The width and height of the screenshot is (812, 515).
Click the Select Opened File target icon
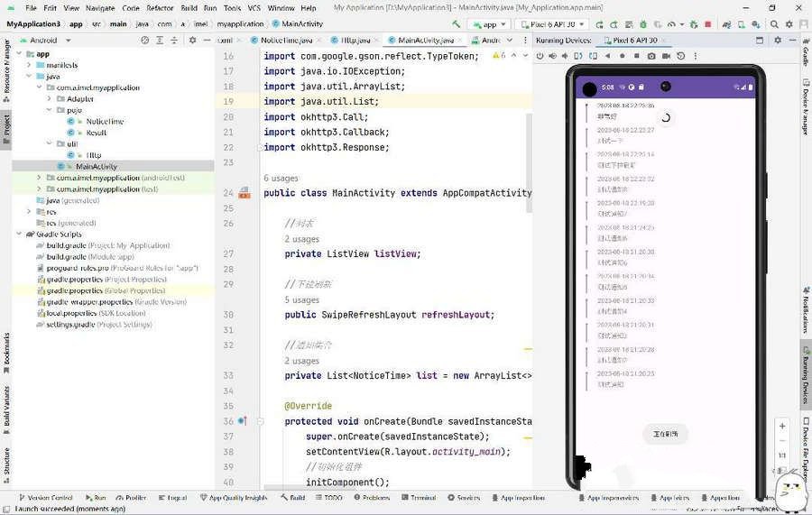tap(145, 40)
